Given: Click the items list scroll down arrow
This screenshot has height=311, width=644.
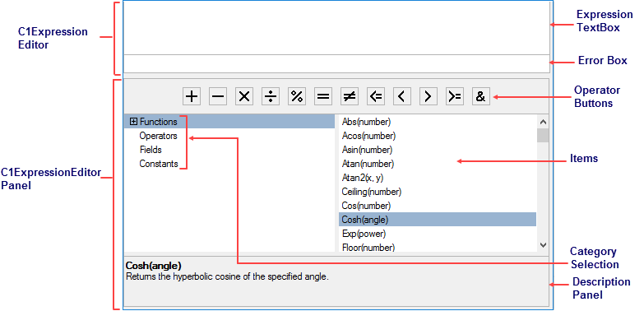Looking at the screenshot, I should (x=543, y=245).
